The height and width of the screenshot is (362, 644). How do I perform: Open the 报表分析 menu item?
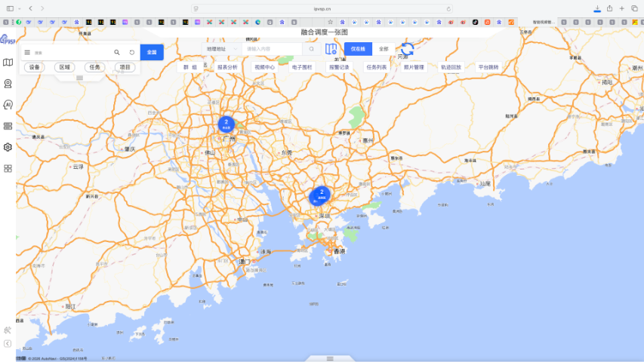click(227, 67)
